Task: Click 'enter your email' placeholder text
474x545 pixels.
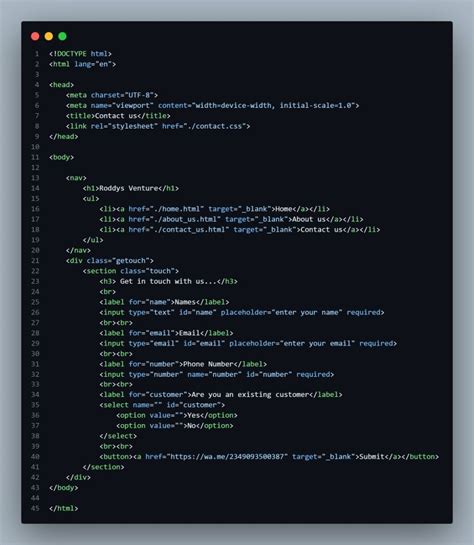Action: coord(318,343)
